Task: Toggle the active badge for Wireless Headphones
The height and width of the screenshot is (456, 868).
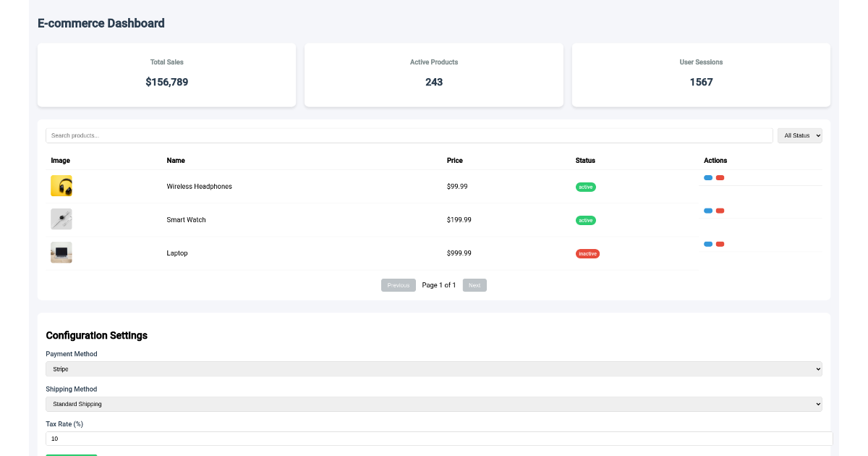Action: 586,187
